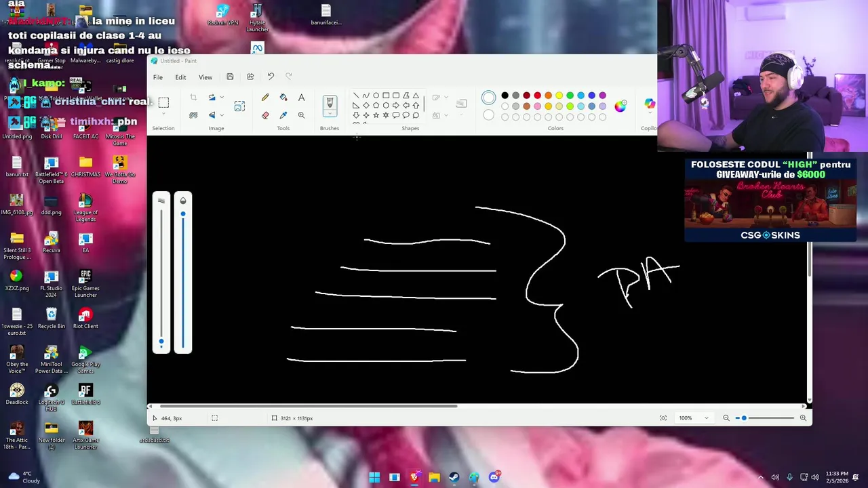Select the Curve shape
Screen dimensions: 868x488
(x=366, y=96)
